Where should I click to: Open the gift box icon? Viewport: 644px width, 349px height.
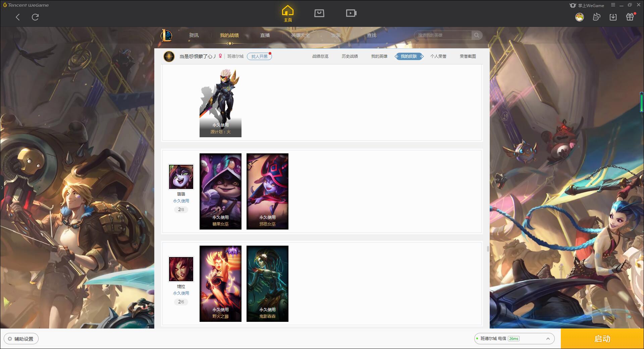[630, 17]
